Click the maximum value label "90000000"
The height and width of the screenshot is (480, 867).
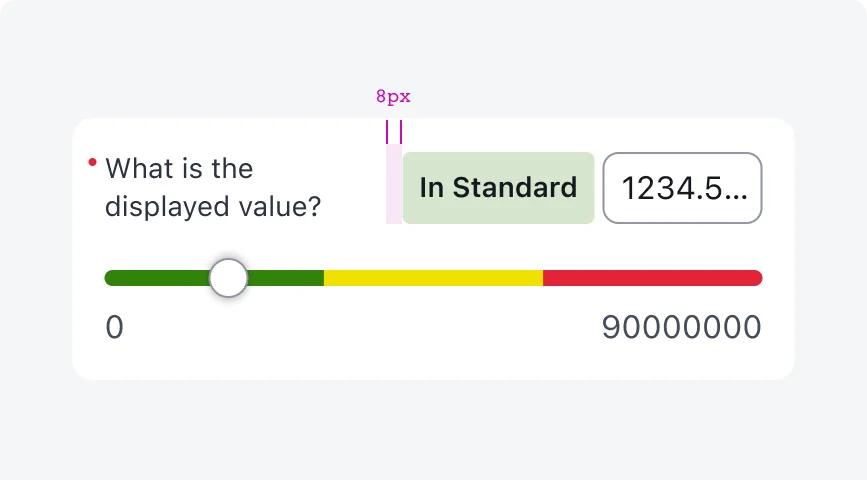(x=681, y=327)
